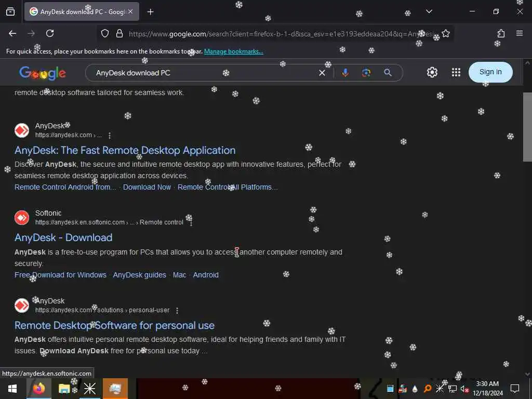Click the Softonic result favicon
The image size is (532, 399).
22,218
